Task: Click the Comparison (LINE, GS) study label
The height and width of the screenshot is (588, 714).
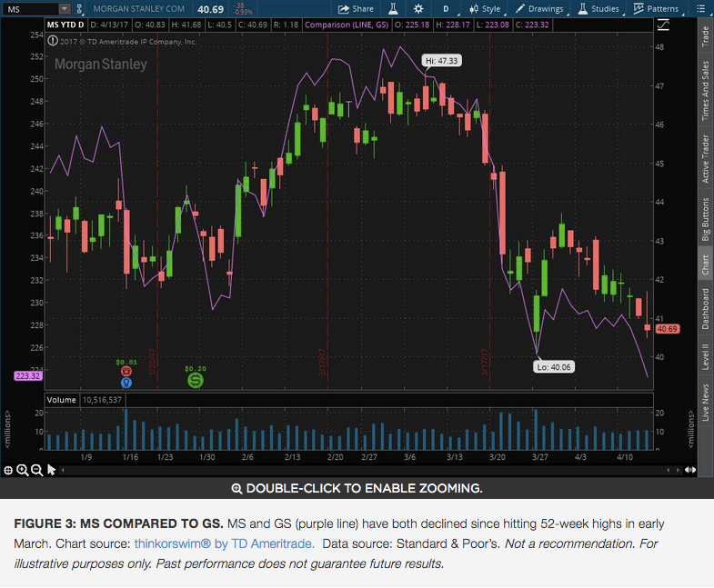Action: coord(347,25)
